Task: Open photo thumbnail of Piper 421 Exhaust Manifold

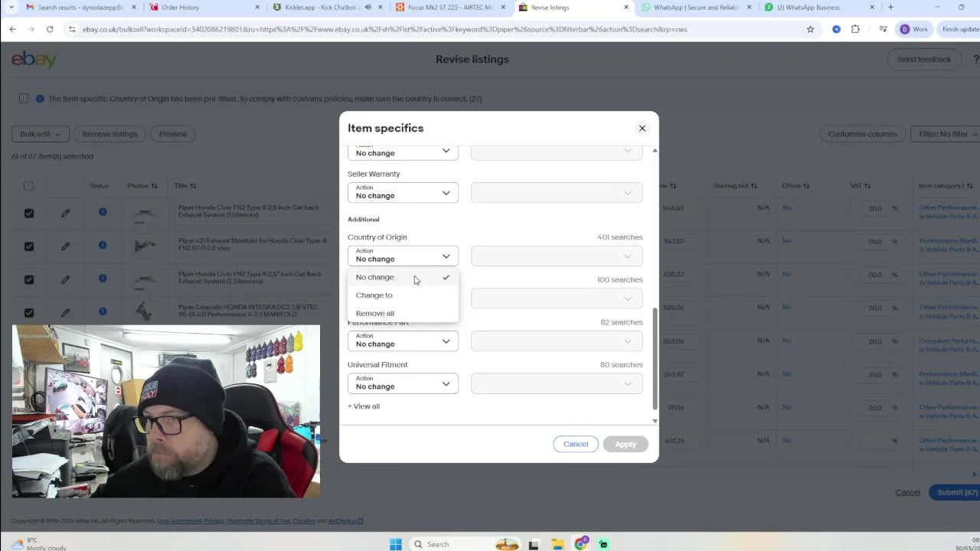Action: (143, 246)
